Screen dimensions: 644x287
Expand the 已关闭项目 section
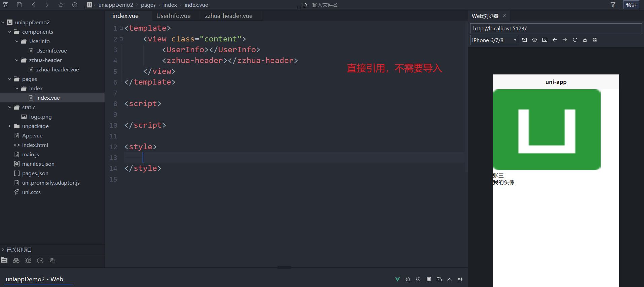click(x=3, y=250)
